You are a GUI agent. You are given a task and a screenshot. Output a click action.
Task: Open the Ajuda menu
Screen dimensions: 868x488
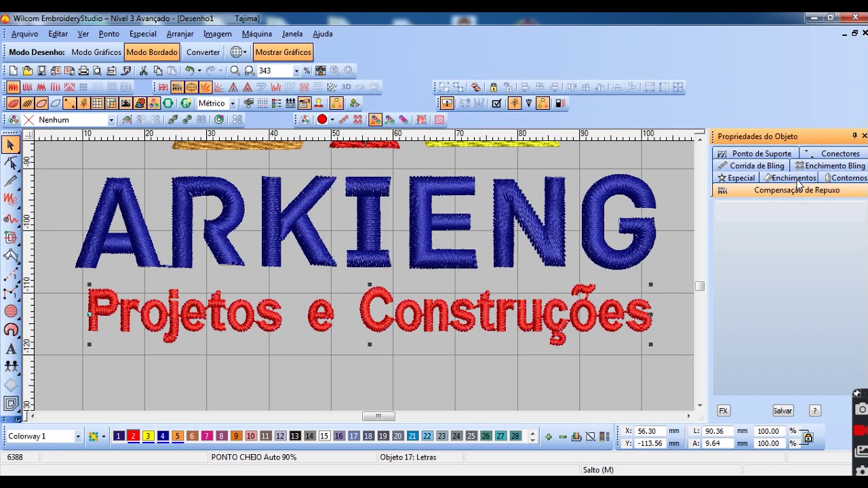coord(323,34)
